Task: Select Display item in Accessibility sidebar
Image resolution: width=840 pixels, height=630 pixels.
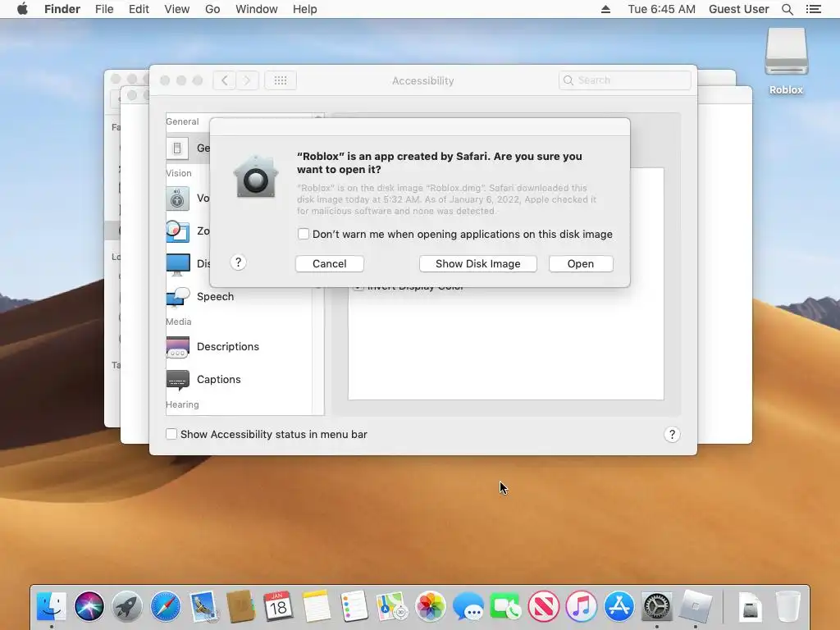Action: 188,263
